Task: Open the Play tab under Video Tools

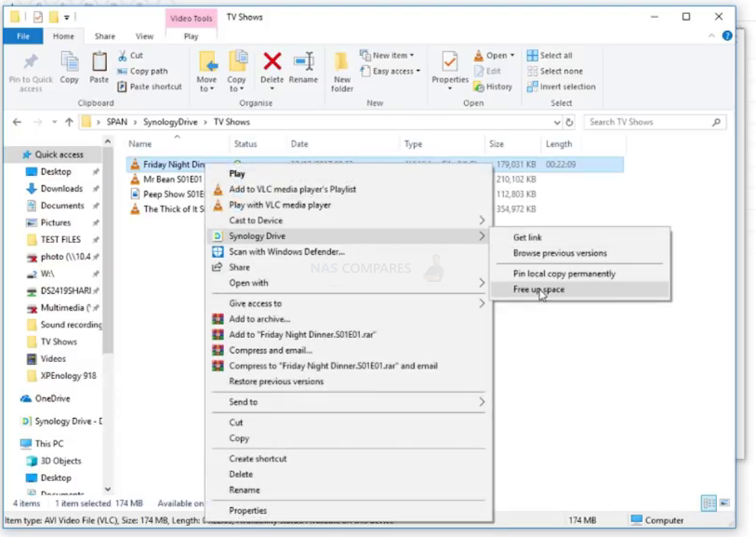Action: click(191, 36)
